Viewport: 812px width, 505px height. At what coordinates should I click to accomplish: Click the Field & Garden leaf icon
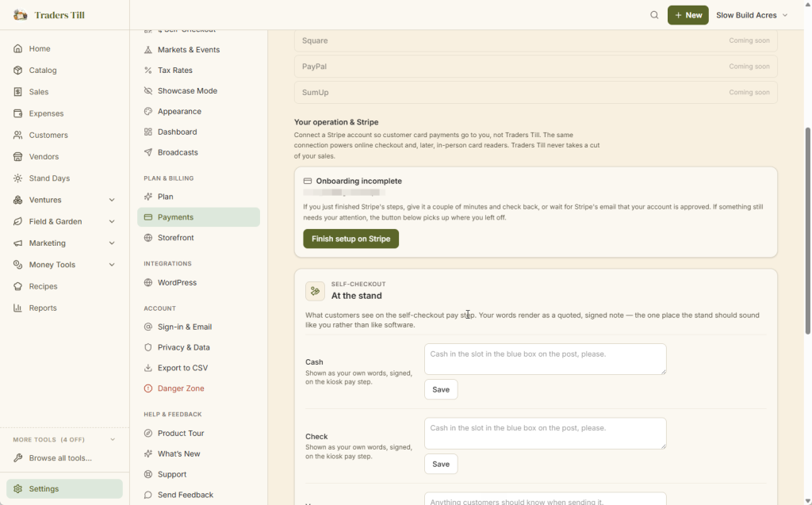tap(18, 221)
